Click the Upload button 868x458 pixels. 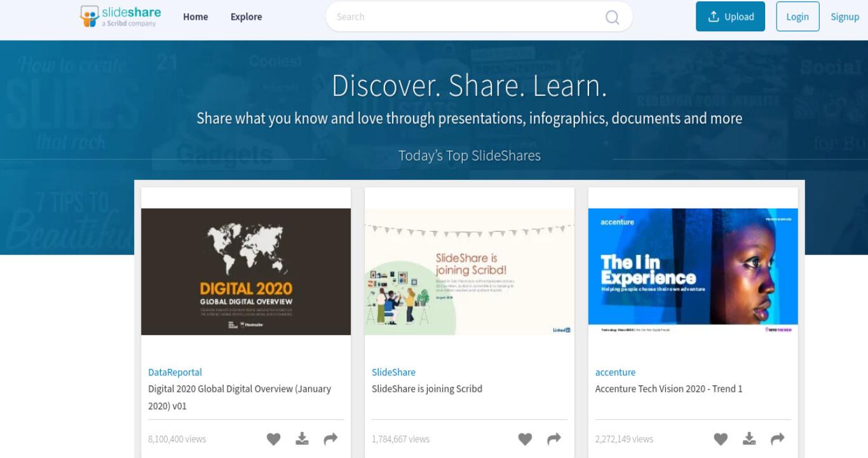[731, 17]
